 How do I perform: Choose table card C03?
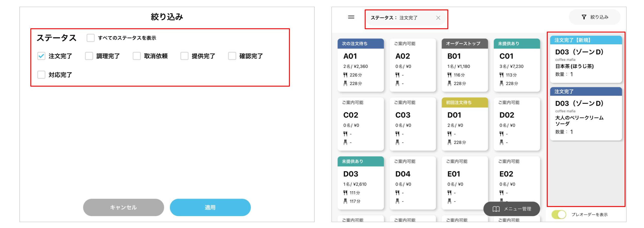(x=413, y=124)
